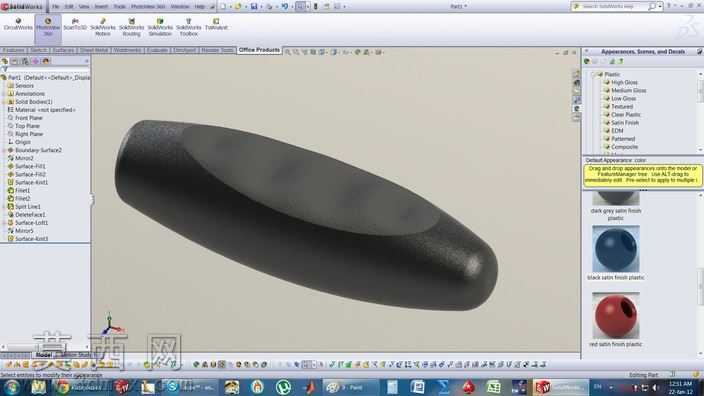
Task: Click the New document icon
Action: pos(223,6)
